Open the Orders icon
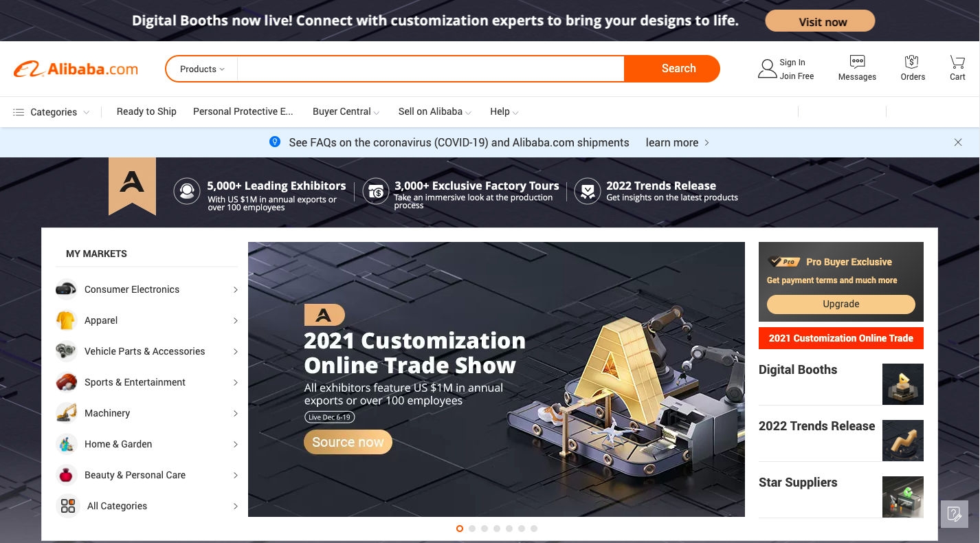Viewport: 980px width, 543px height. (912, 62)
